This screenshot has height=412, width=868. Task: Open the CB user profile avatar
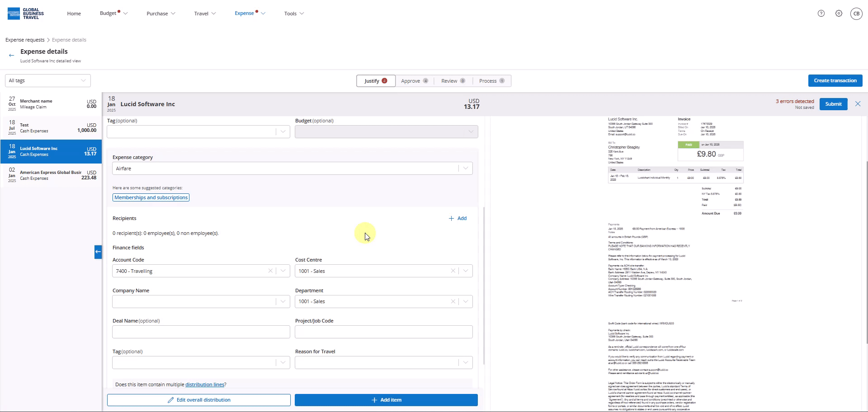point(856,14)
